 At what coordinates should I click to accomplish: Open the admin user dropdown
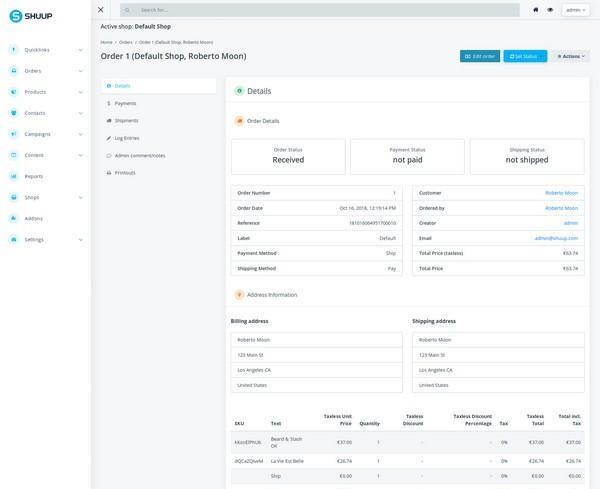click(x=576, y=10)
